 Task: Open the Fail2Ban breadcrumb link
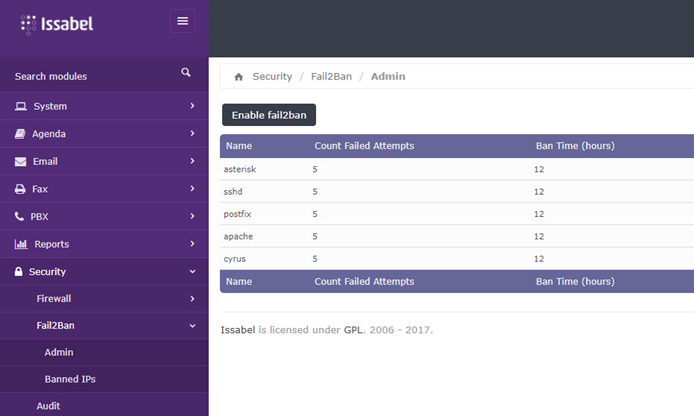(x=331, y=77)
